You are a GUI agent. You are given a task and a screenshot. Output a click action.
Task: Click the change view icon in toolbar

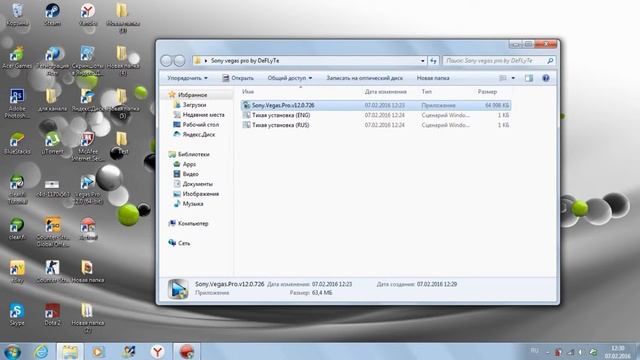(x=503, y=78)
